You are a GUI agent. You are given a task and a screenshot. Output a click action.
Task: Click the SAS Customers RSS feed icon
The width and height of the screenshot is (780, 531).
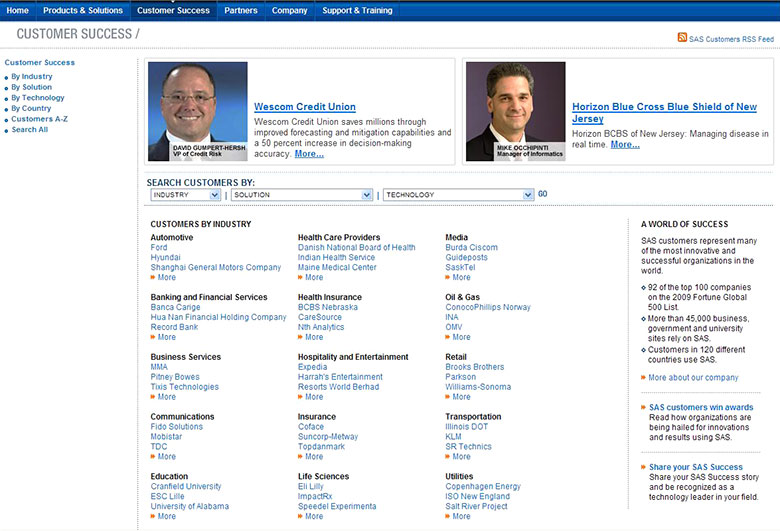[x=682, y=37]
